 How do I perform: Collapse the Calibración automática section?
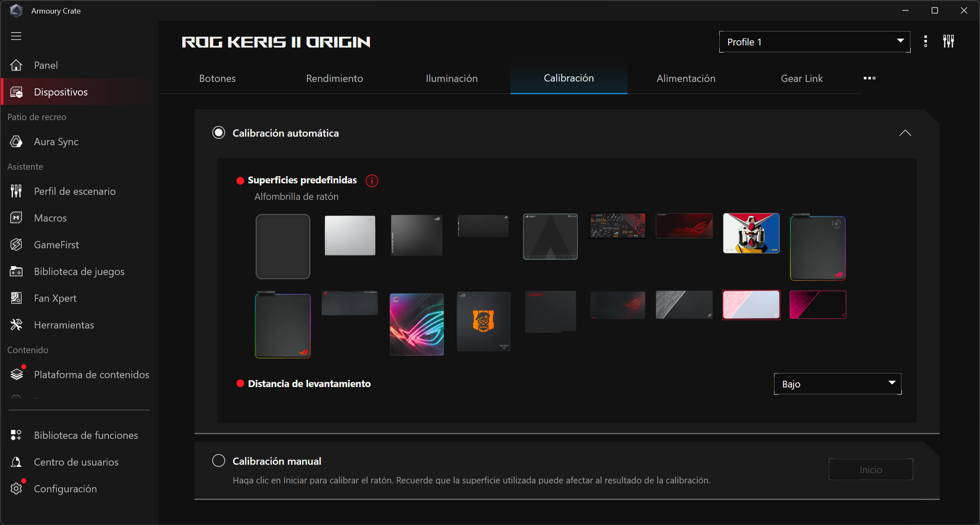pos(905,133)
